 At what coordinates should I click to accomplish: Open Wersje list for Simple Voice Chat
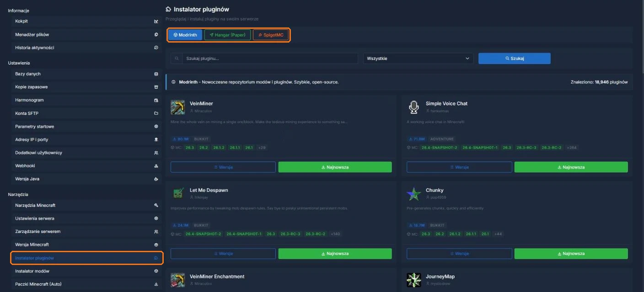tap(459, 167)
